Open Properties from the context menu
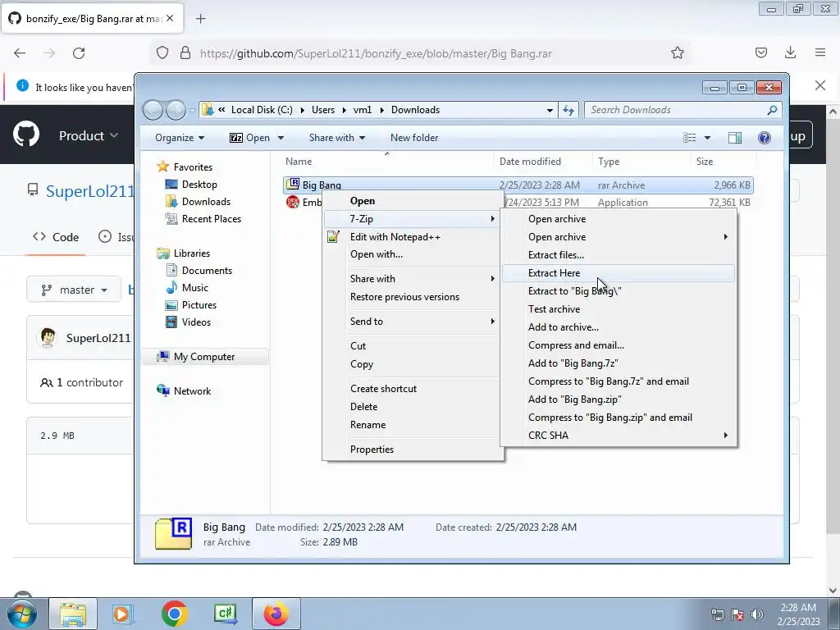 412,450
